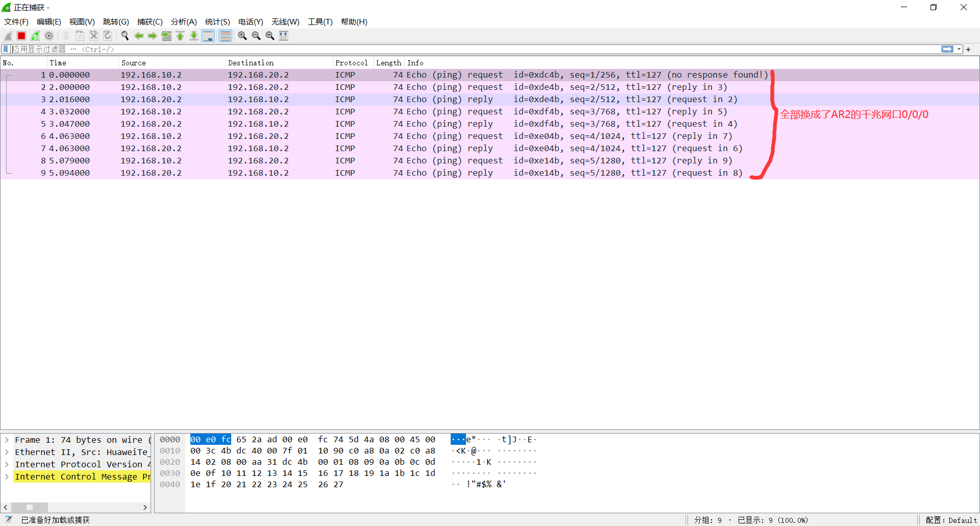Toggle auto-scroll during live capture

[208, 36]
